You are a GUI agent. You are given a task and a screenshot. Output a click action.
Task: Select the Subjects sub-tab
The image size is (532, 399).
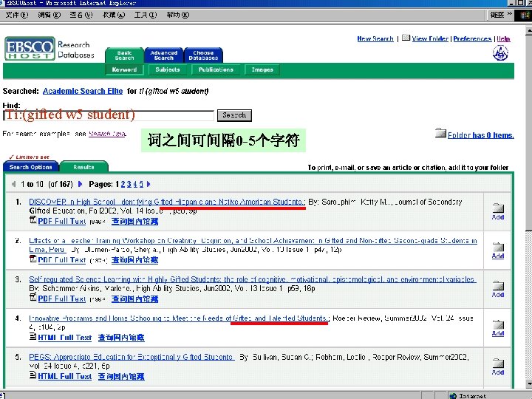coord(167,69)
